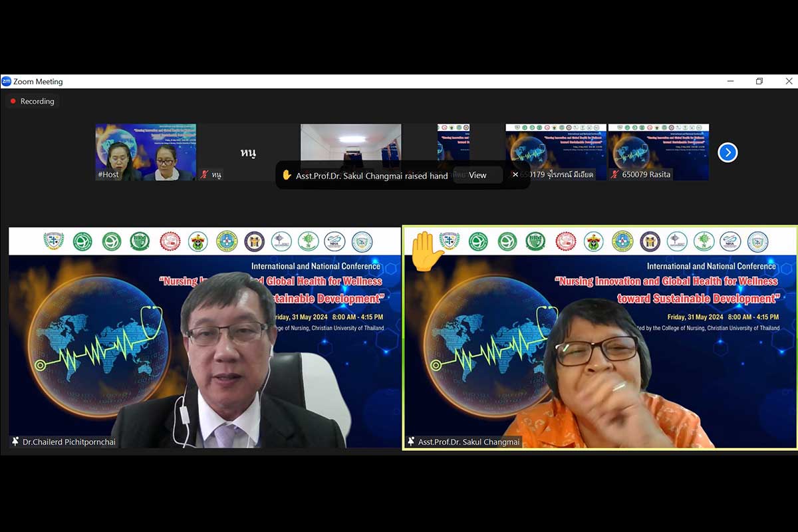Viewport: 798px width, 532px height.
Task: Select the ceiling light camera thumbnail
Action: click(350, 142)
